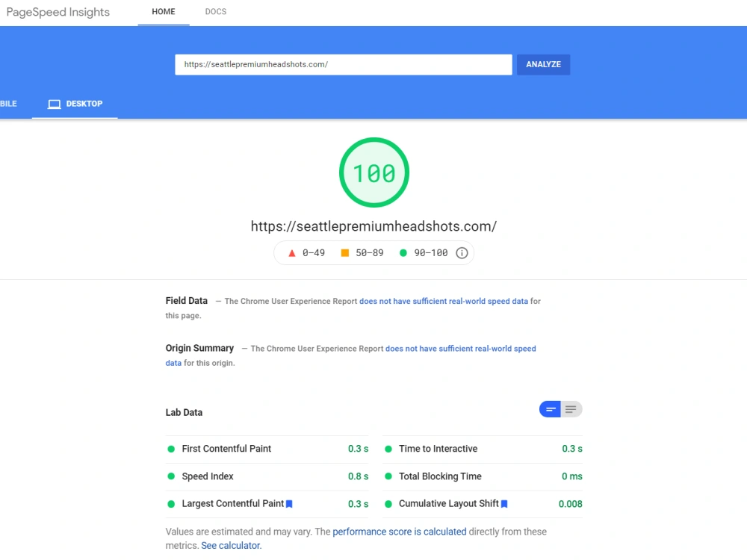The image size is (747, 560).
Task: Select the First Contentful Paint metric label
Action: pyautogui.click(x=226, y=449)
